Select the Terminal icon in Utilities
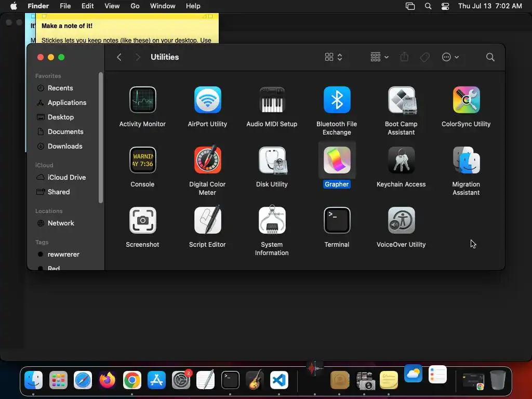Screen dimensions: 532x399 (x=337, y=220)
